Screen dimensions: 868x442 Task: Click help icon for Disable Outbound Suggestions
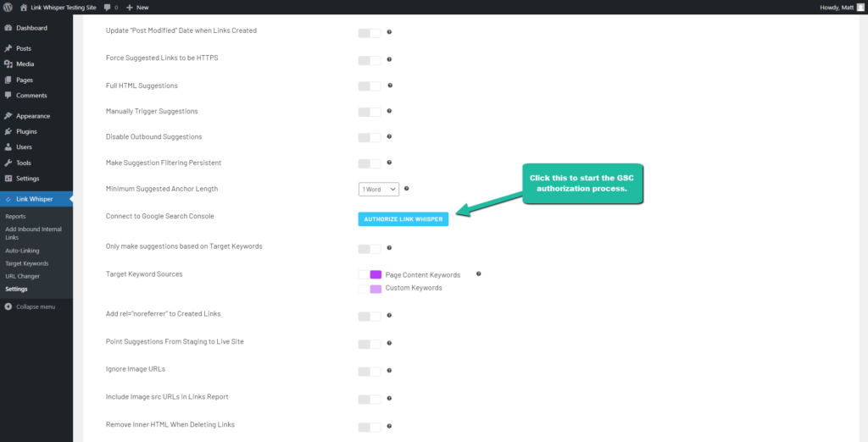tap(389, 136)
